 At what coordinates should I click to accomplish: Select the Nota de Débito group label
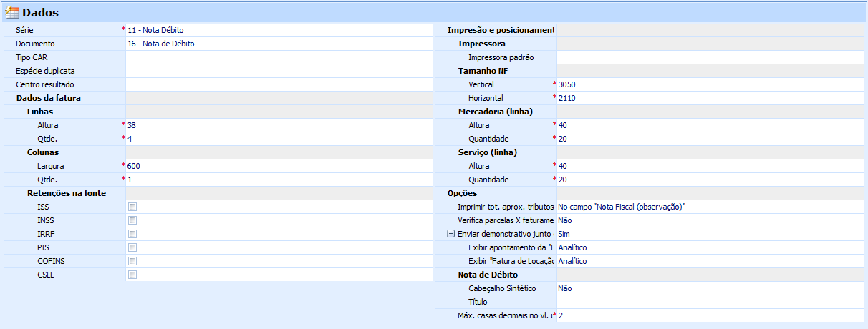pyautogui.click(x=488, y=275)
